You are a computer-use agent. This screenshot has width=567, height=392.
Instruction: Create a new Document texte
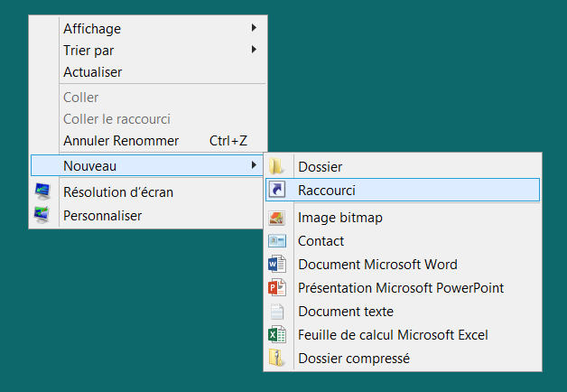[x=346, y=312]
